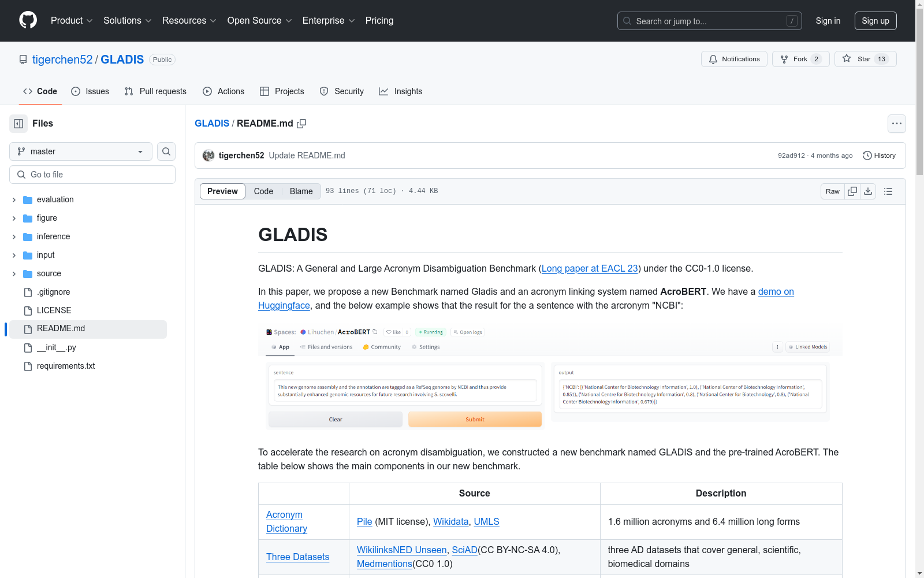Open the Solutions menu dropdown
This screenshot has height=578, width=924.
point(128,20)
